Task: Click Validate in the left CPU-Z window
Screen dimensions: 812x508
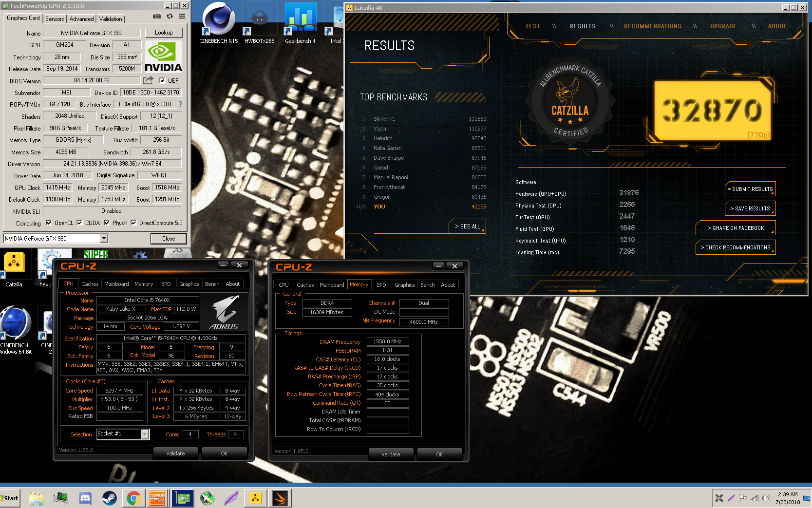Action: 175,453
